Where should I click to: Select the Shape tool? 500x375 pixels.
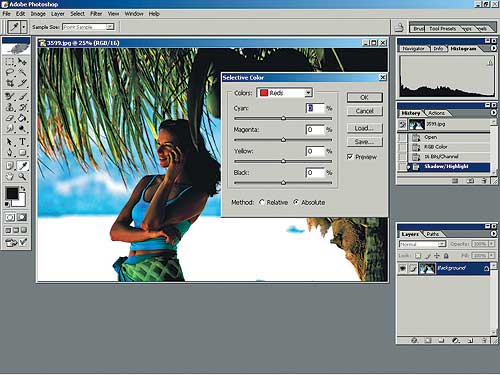(22, 152)
